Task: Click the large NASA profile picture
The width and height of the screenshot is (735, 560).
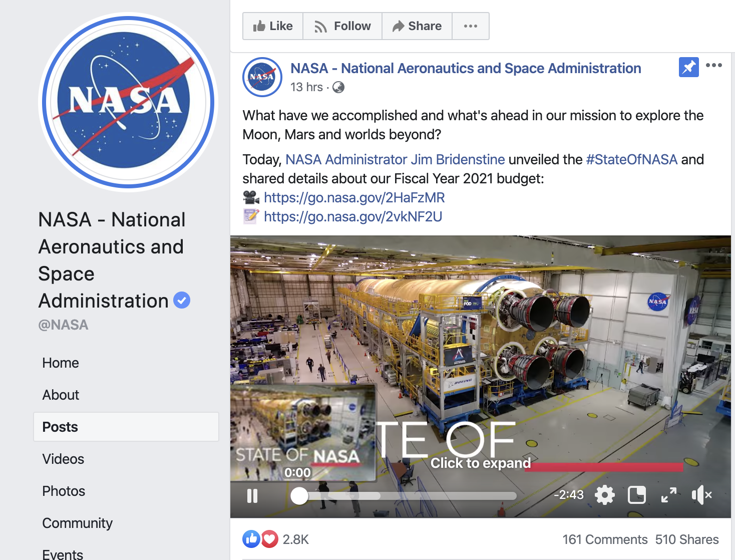Action: point(128,102)
